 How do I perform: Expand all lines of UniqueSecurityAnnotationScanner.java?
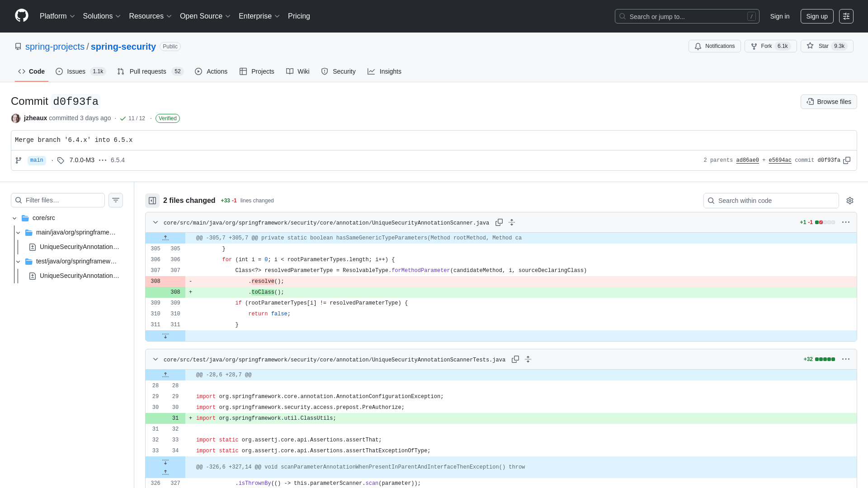click(x=512, y=222)
